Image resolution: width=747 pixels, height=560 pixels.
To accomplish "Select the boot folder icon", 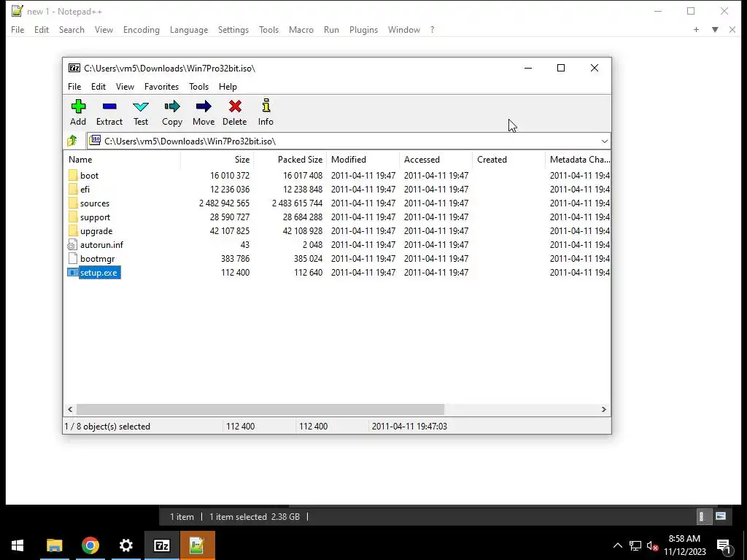I will tap(72, 175).
